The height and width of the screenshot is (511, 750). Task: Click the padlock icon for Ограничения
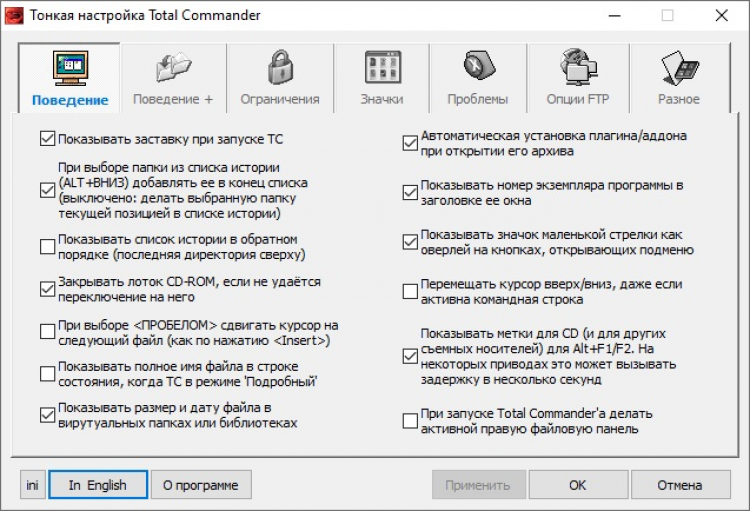tap(279, 68)
